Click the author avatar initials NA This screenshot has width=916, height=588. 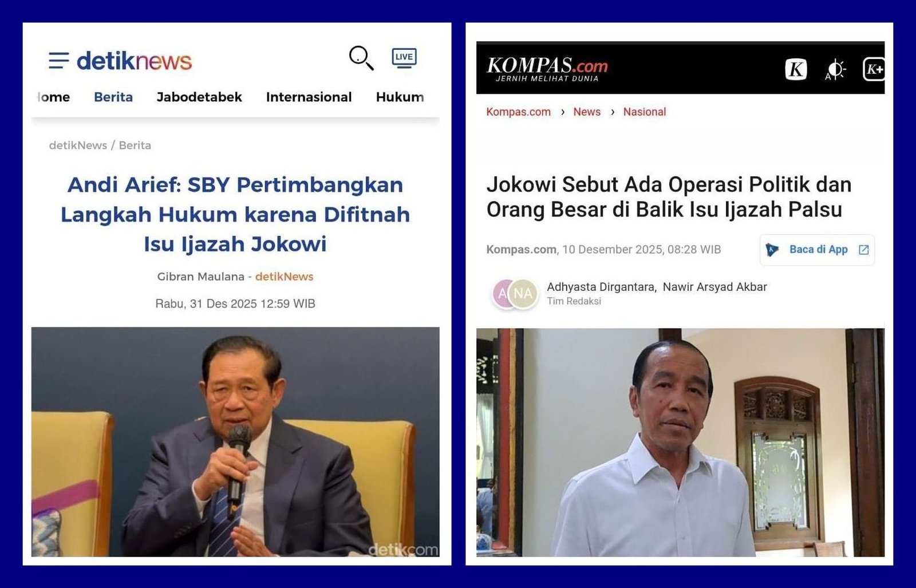click(x=523, y=294)
